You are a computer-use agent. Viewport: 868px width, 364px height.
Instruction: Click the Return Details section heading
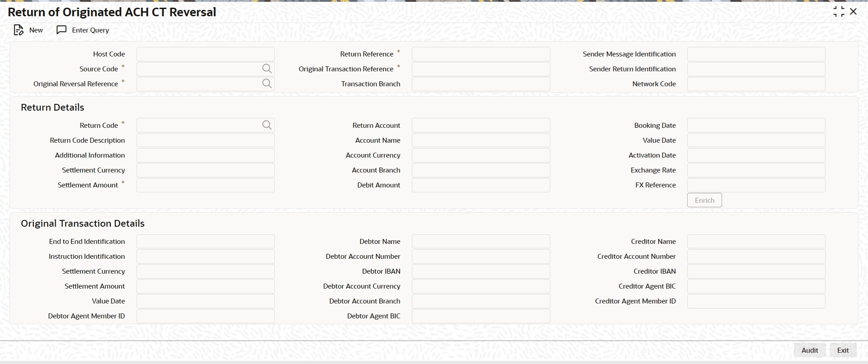pos(52,107)
